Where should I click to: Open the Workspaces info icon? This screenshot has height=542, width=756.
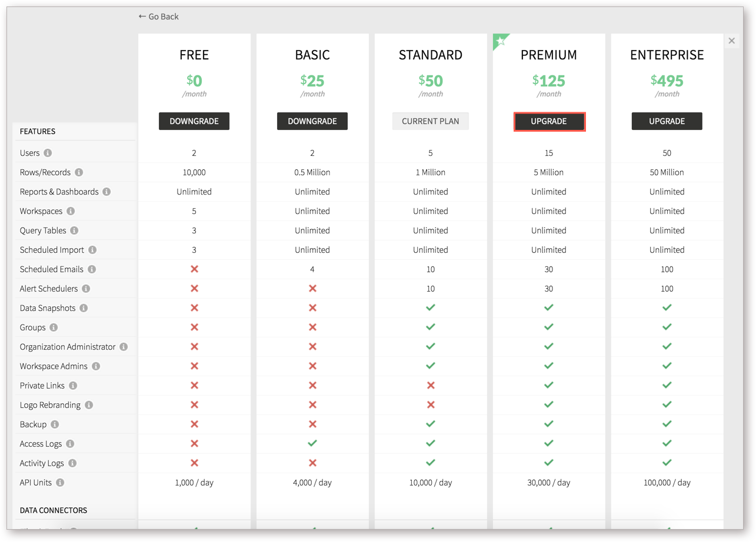[70, 210]
